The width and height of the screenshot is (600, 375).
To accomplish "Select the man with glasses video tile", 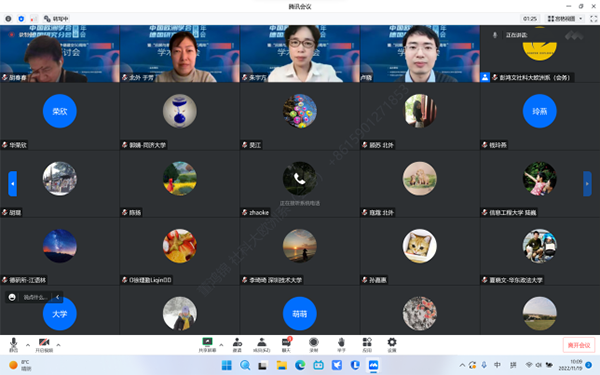I will coord(420,54).
